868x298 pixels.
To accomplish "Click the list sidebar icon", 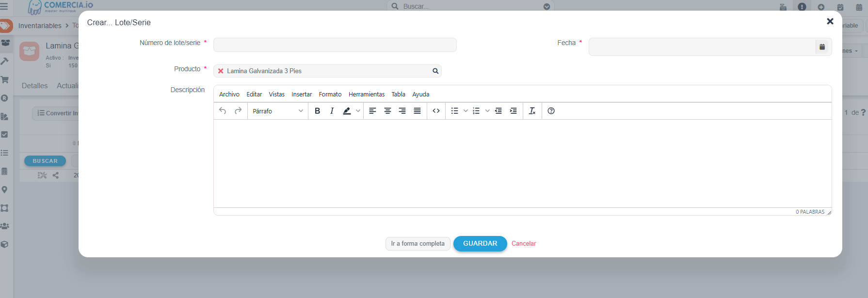I will 5,153.
